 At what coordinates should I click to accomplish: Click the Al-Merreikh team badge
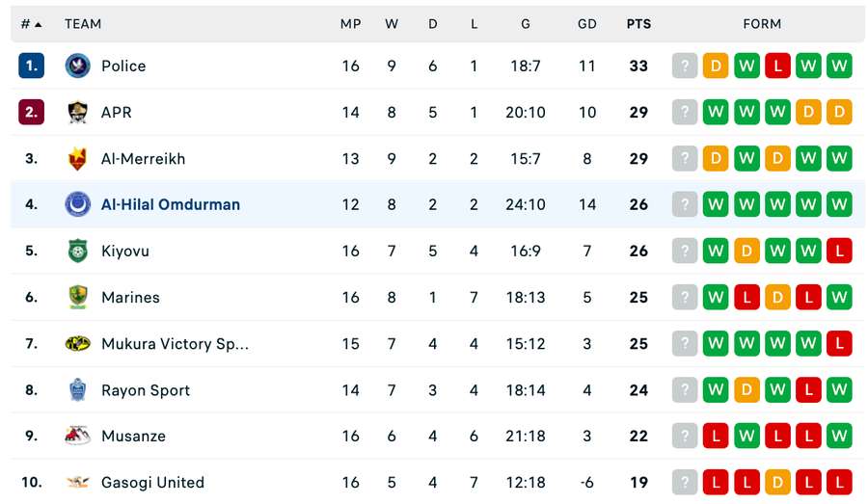[77, 159]
